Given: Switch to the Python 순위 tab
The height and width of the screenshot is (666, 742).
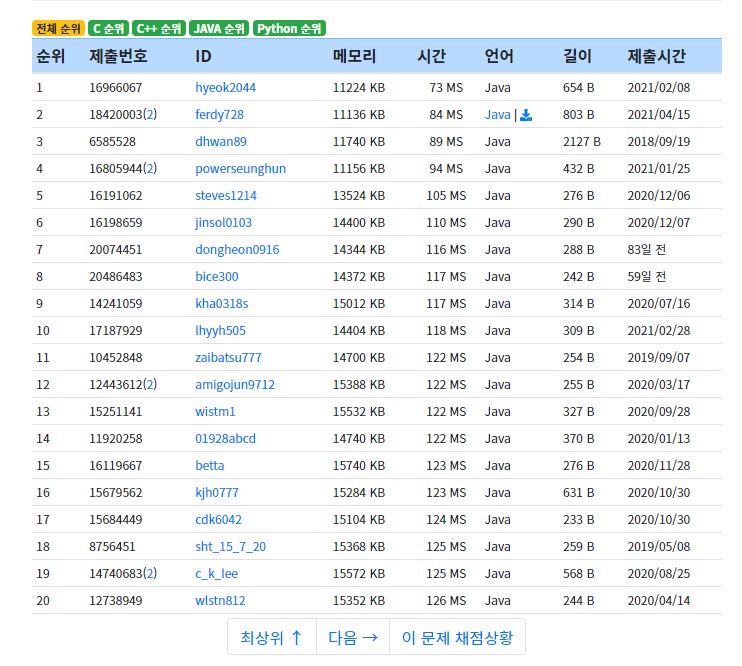Looking at the screenshot, I should point(289,28).
